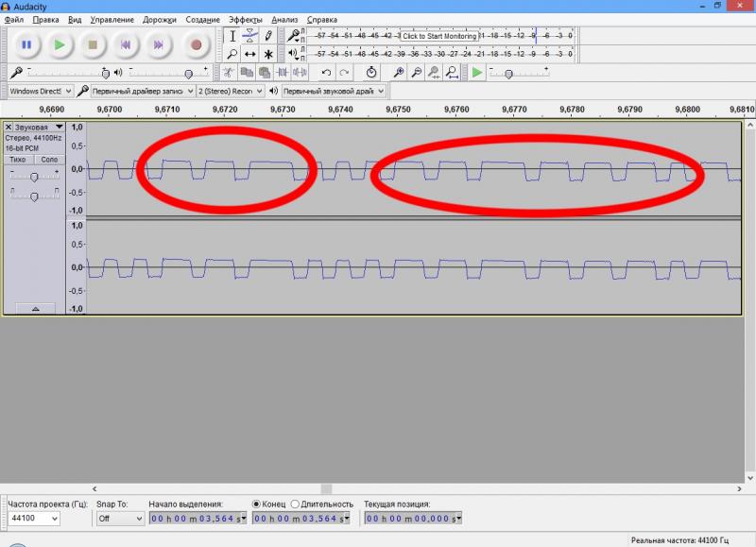Open the Snap To dropdown
Screen dimensions: 756x547
[119, 518]
